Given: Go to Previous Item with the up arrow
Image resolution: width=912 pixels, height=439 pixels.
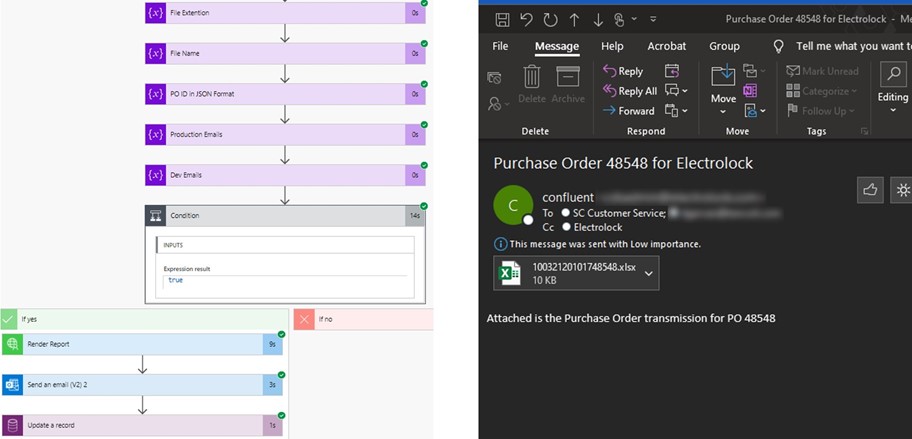Looking at the screenshot, I should (575, 20).
